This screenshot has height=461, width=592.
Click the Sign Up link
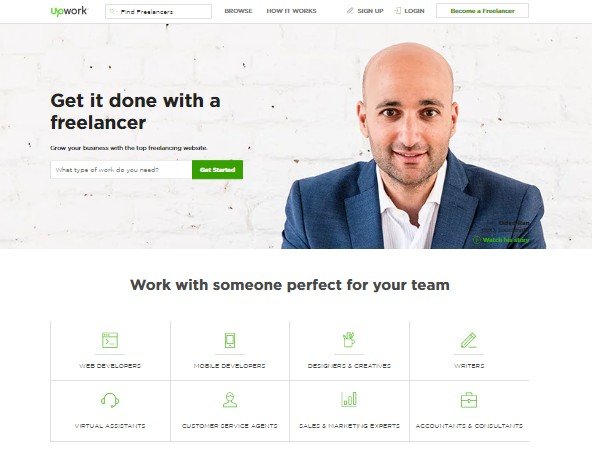point(365,11)
